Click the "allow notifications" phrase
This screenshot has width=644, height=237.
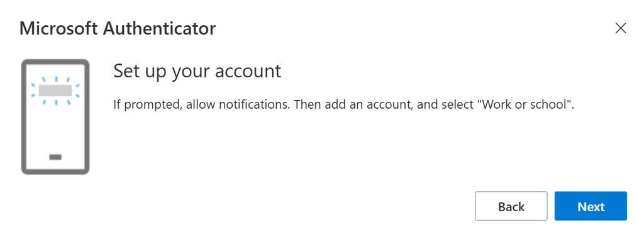coord(238,104)
